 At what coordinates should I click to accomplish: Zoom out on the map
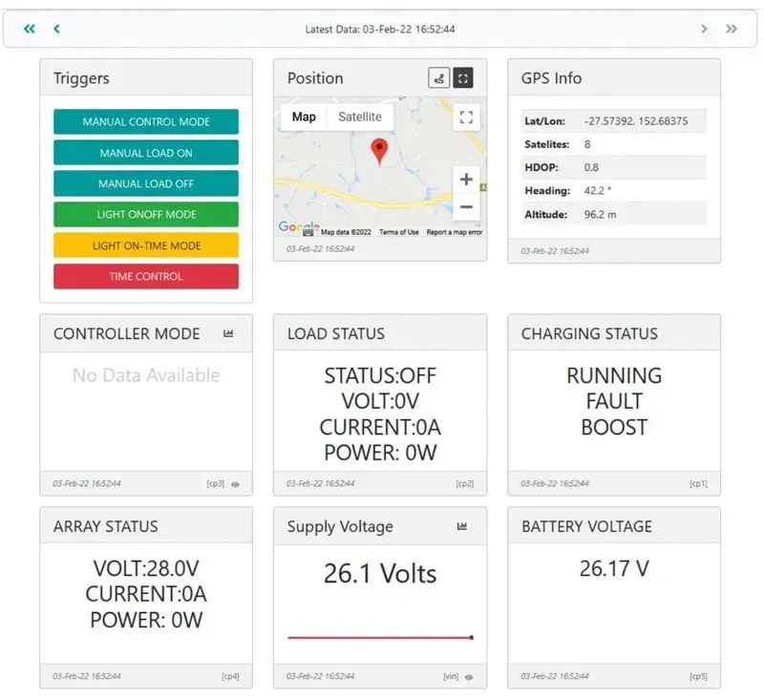coord(466,207)
